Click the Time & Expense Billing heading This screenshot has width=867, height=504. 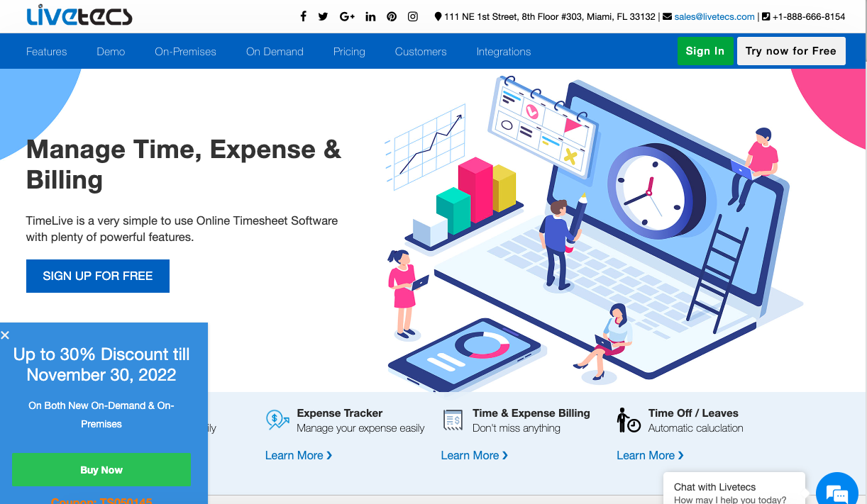531,413
